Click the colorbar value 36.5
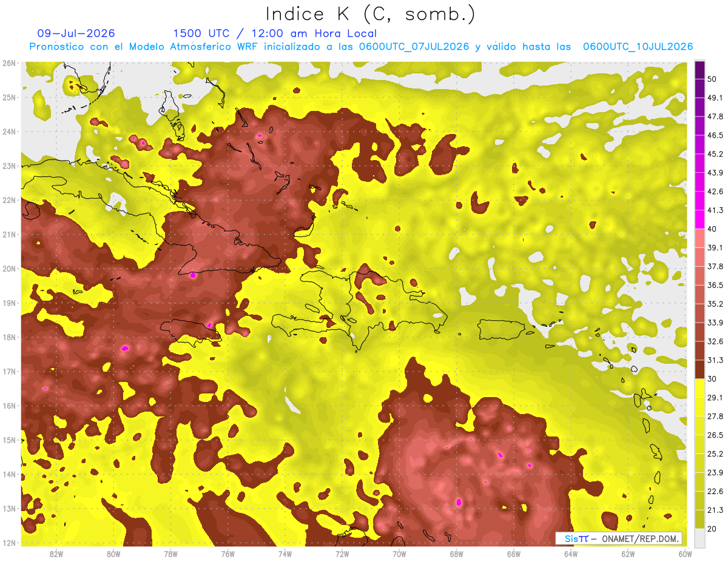728x562 pixels. [x=715, y=285]
